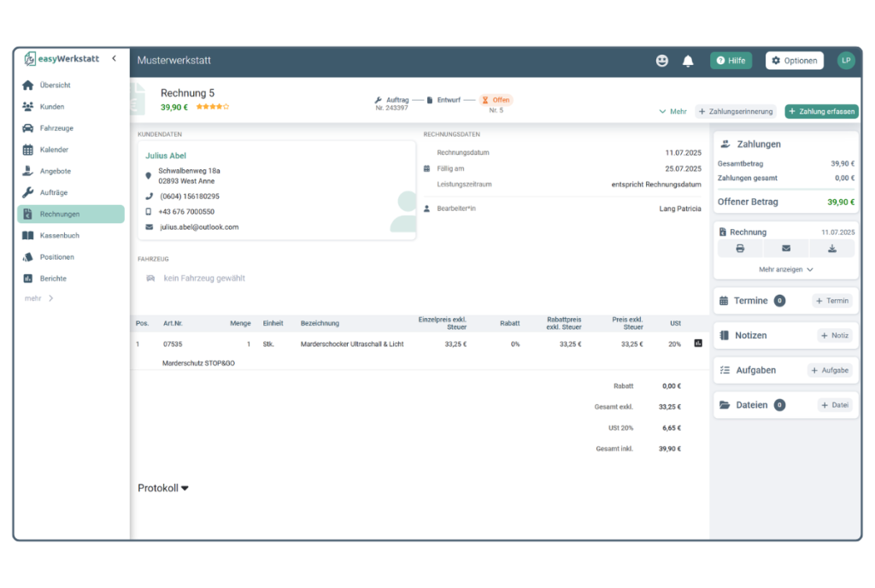Click the email envelope icon under Rechnung
Viewport: 875px width, 588px height.
[x=786, y=249]
